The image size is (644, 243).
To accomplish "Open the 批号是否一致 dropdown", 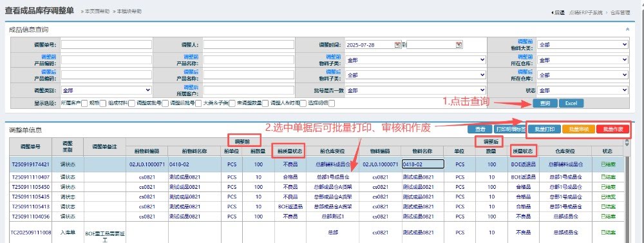I will click(415, 90).
